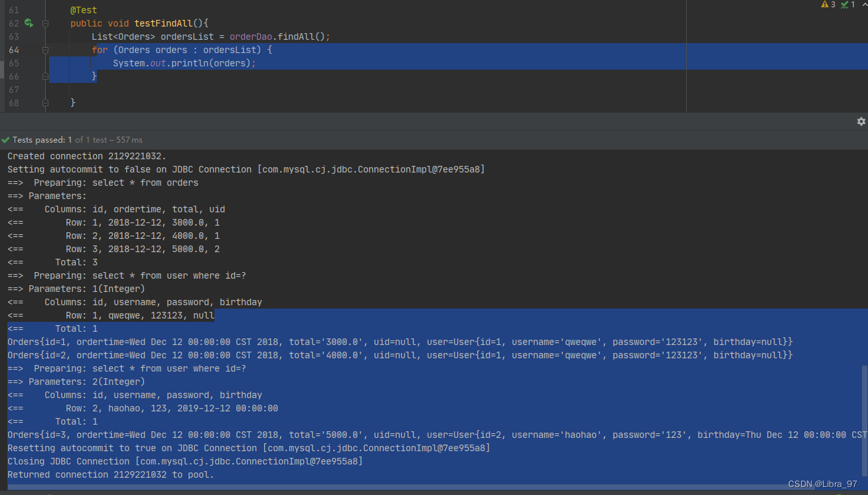The image size is (868, 495).
Task: Click row '1, qweqwe, 123123, null'
Action: pyautogui.click(x=111, y=315)
